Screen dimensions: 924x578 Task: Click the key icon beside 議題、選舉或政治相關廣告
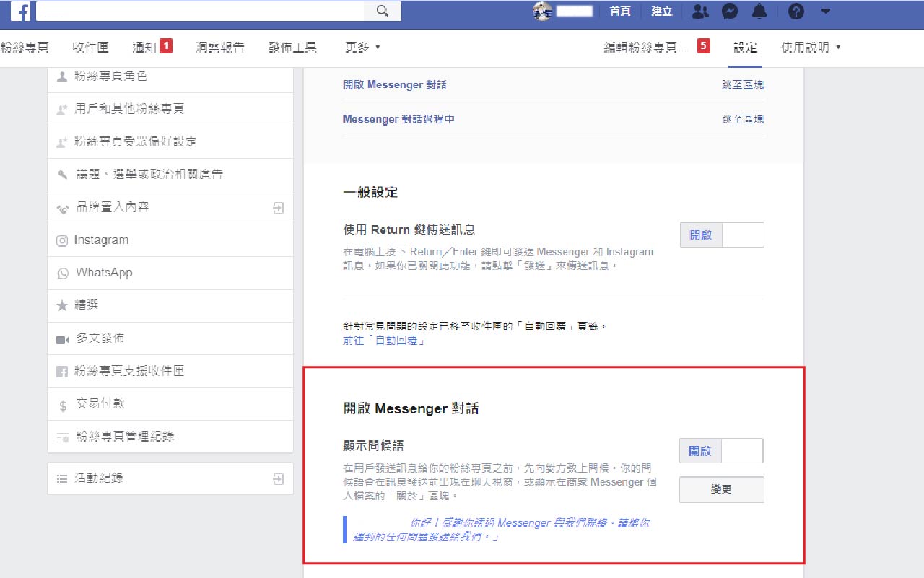pyautogui.click(x=62, y=175)
